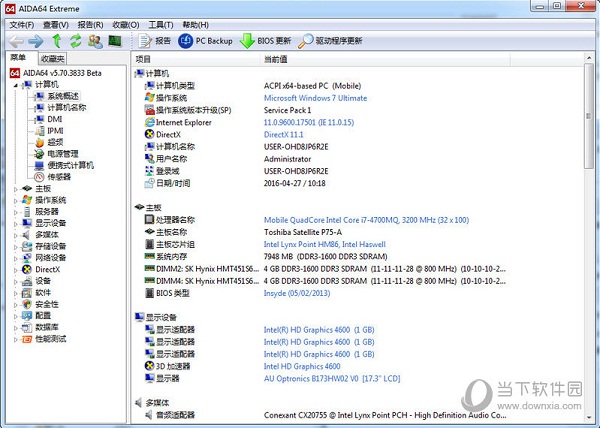This screenshot has height=428, width=600.
Task: Click the Conexant CX20755 audio adapter row
Action: click(x=325, y=415)
